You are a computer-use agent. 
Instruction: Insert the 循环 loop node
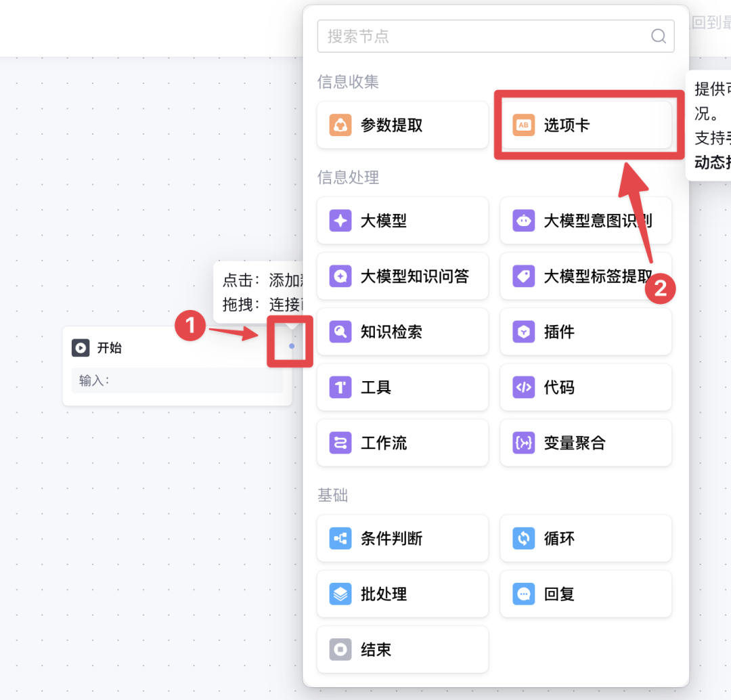pos(585,538)
